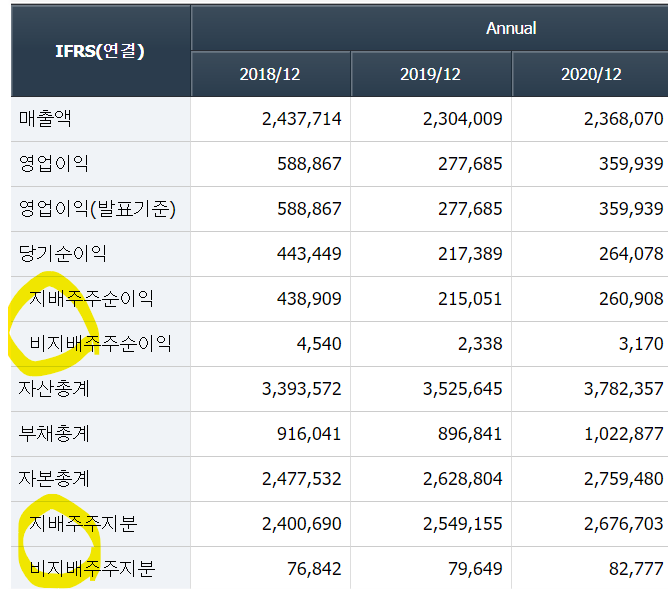Click the 916,041 liabilities value
This screenshot has height=589, width=668.
309,434
